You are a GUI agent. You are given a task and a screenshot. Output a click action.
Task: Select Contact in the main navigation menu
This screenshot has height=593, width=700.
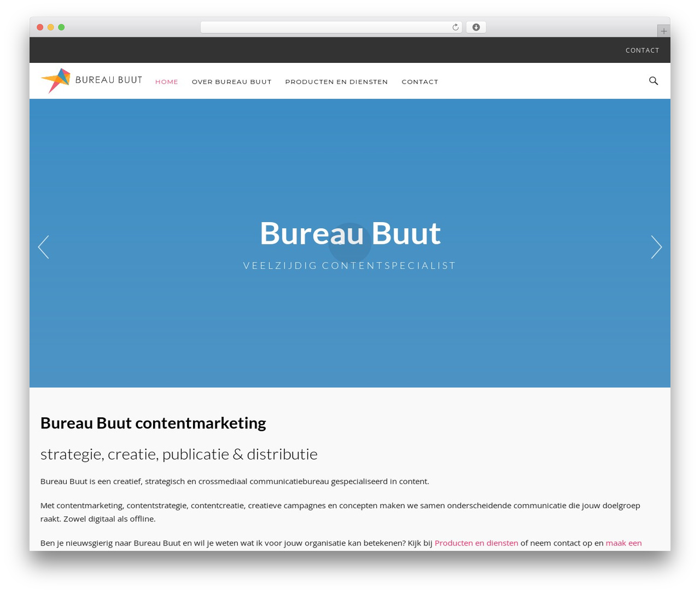420,82
